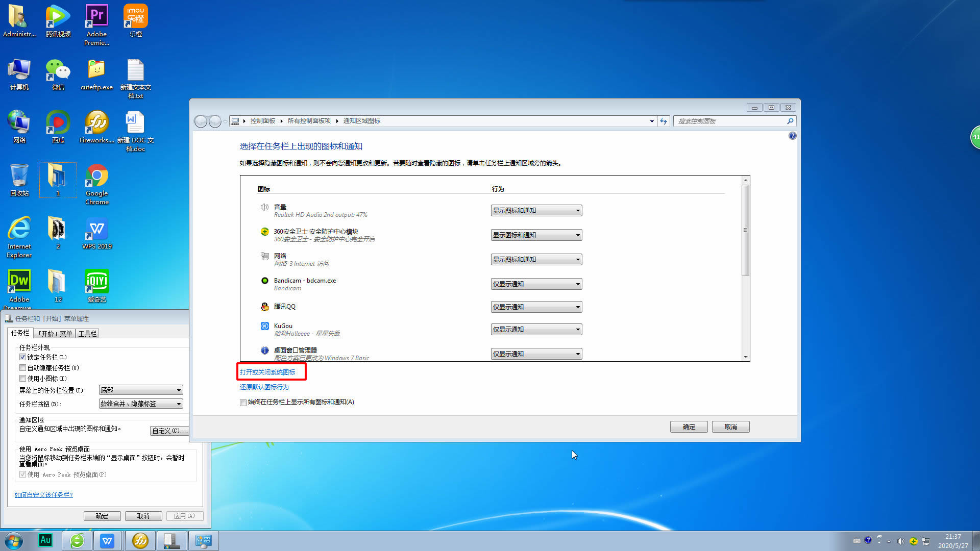Launch WPS 2019 from the taskbar
Screen dimensions: 980x551
[x=108, y=540]
